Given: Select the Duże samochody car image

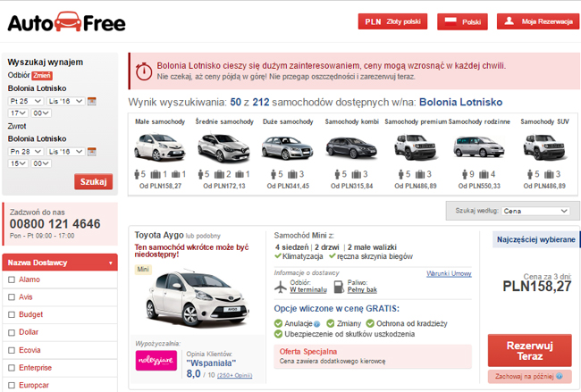Looking at the screenshot, I should point(288,147).
